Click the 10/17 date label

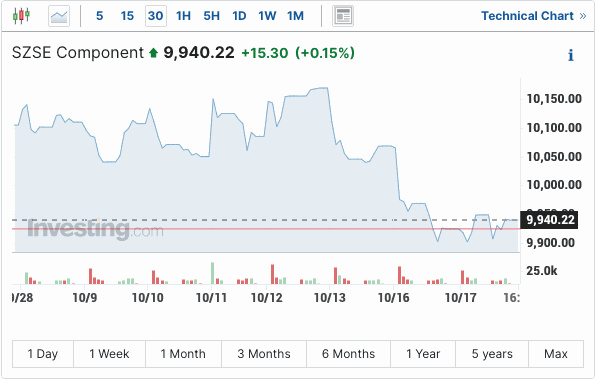(460, 297)
